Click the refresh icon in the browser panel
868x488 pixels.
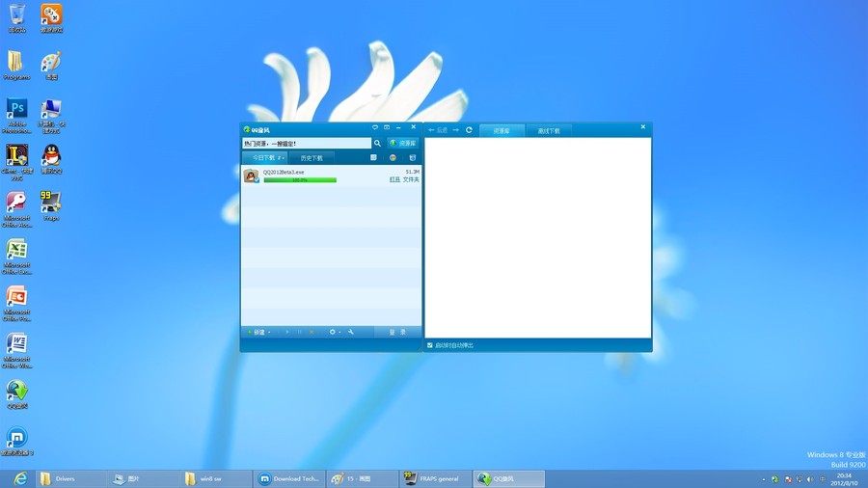coord(469,129)
